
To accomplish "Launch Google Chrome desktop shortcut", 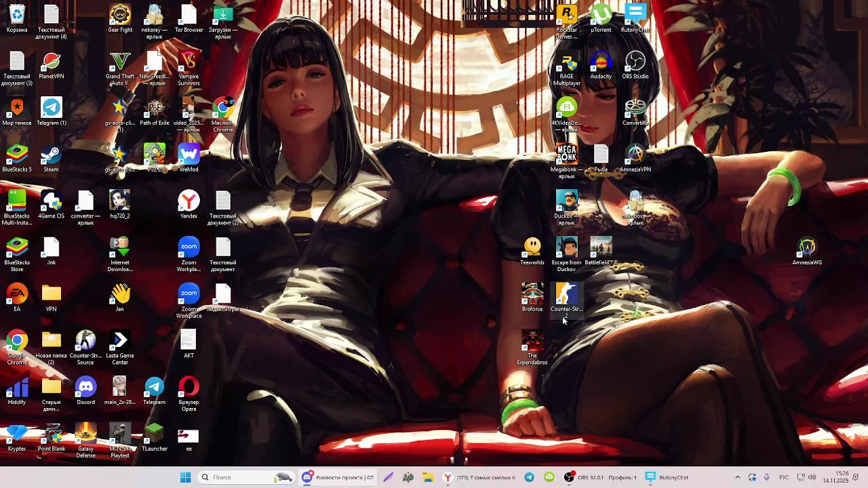I will (17, 348).
